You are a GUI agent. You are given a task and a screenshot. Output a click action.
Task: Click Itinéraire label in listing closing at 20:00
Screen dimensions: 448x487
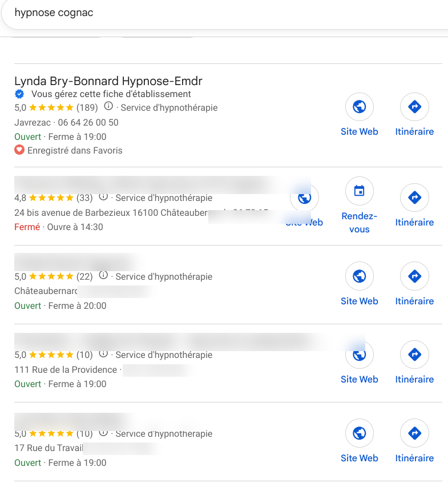pyautogui.click(x=414, y=301)
